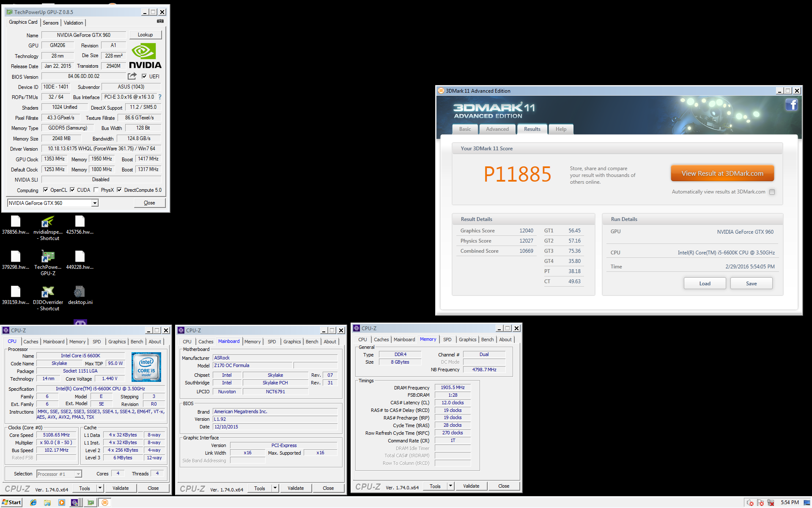Select the TechPowerUp GPU-Z desktop shortcut

[48, 263]
